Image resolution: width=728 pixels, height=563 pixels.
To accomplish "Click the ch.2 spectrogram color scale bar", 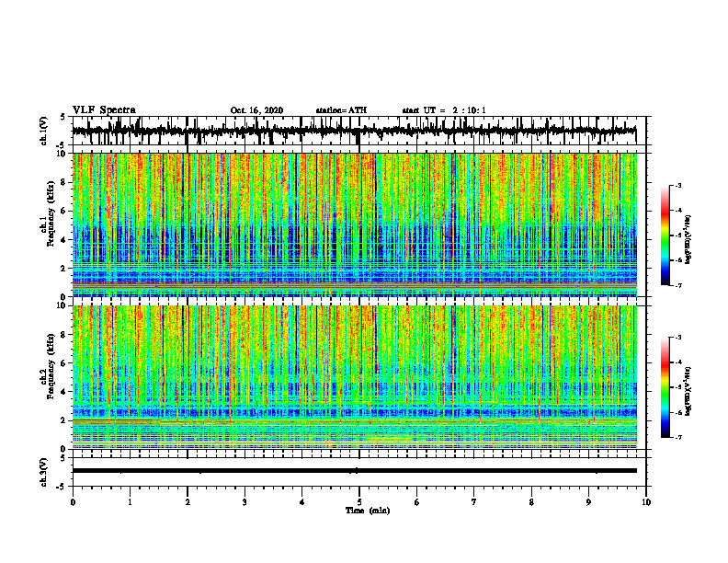I will pyautogui.click(x=665, y=387).
